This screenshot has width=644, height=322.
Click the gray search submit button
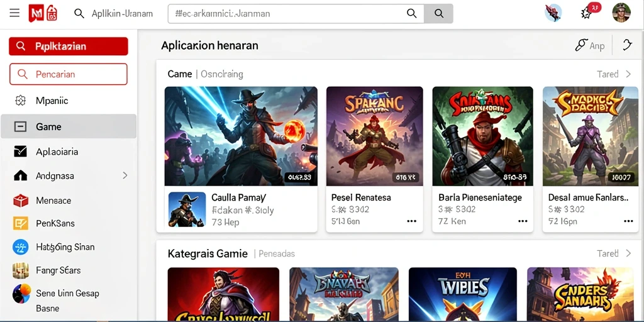pyautogui.click(x=438, y=14)
